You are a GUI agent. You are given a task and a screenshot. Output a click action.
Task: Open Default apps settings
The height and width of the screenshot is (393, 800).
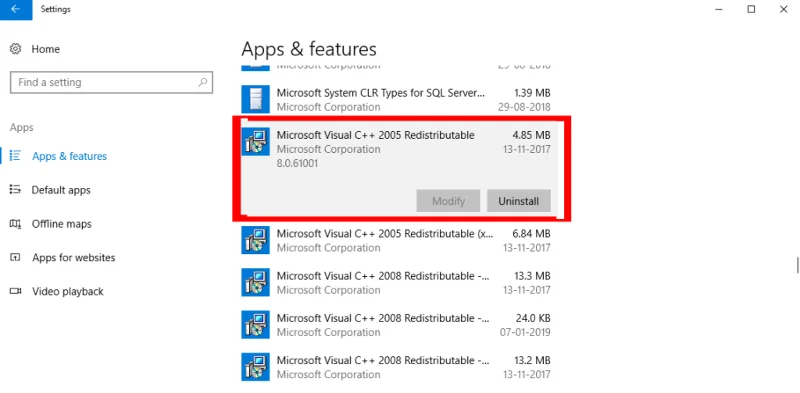(61, 190)
